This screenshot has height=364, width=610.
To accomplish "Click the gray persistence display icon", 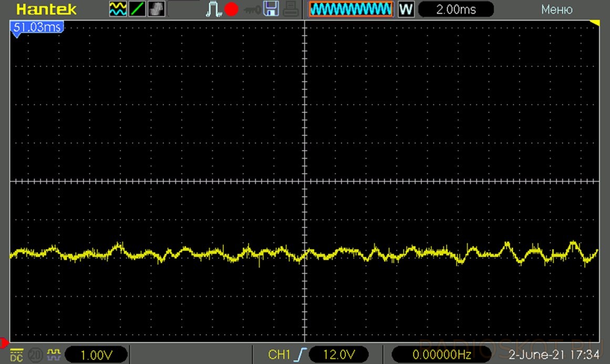I will 157,9.
